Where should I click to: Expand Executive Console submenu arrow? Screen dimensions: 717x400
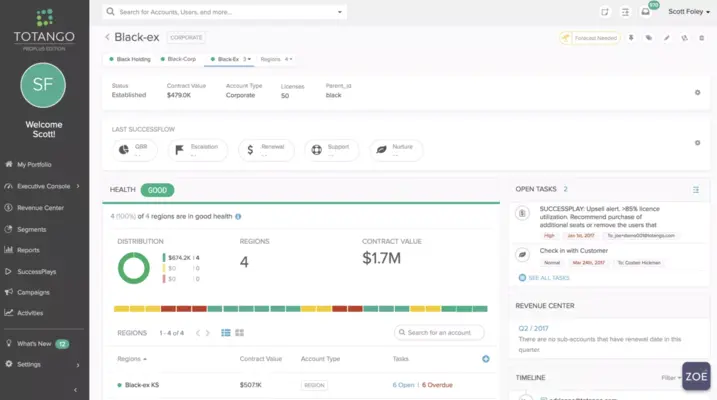78,186
